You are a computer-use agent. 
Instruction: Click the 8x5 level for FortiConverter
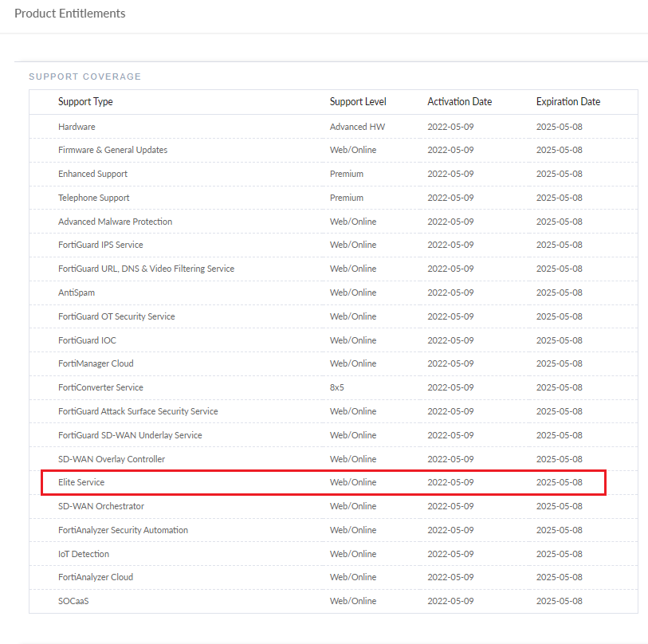pyautogui.click(x=339, y=387)
